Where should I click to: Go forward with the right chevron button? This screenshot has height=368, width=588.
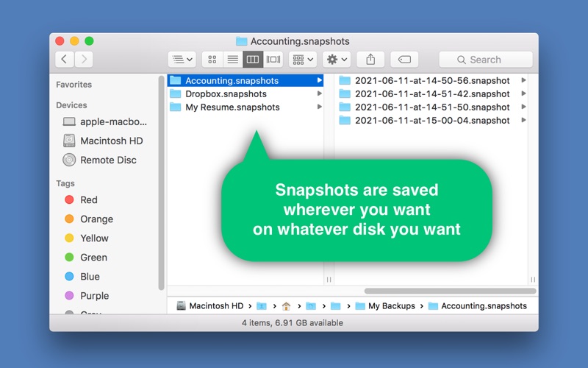84,60
